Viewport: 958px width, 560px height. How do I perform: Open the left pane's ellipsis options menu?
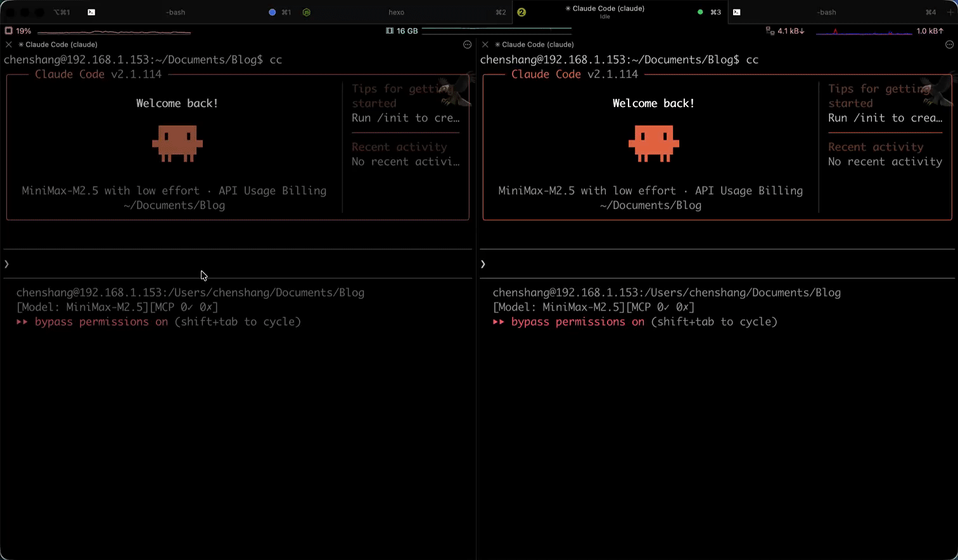tap(468, 44)
